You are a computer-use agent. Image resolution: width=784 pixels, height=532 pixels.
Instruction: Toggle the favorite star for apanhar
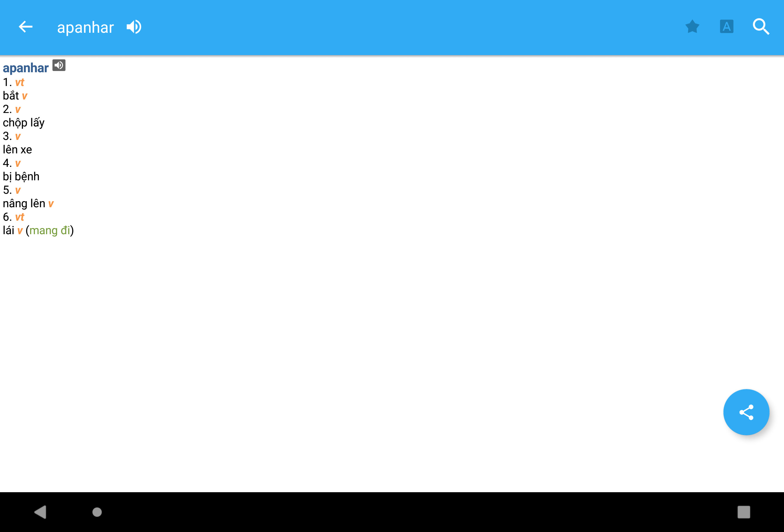[x=692, y=27]
